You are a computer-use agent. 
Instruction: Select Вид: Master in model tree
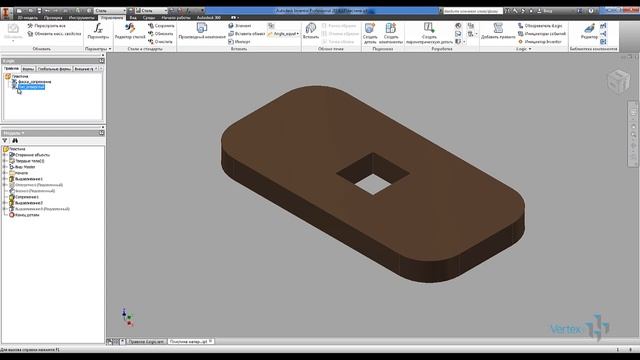tap(25, 167)
